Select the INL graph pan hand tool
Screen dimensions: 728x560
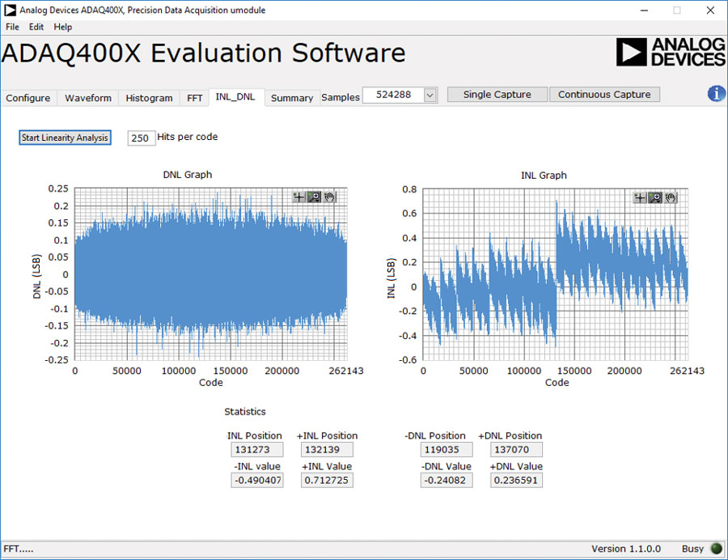pos(671,197)
